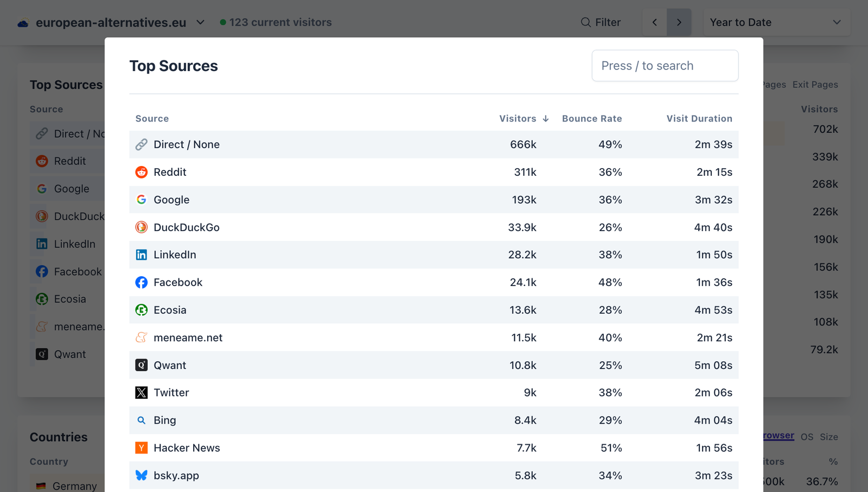The width and height of the screenshot is (868, 492).
Task: Click the bsky.app butterfly icon
Action: pyautogui.click(x=141, y=475)
